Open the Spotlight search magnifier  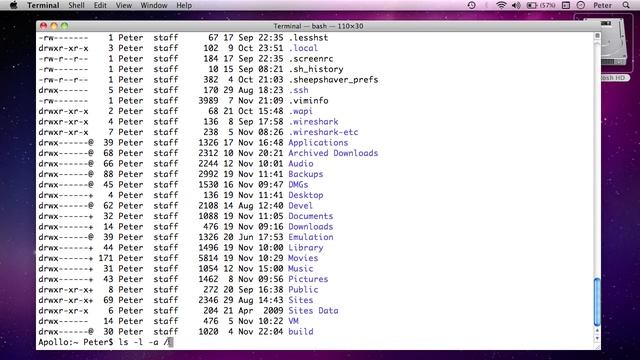(x=626, y=5)
